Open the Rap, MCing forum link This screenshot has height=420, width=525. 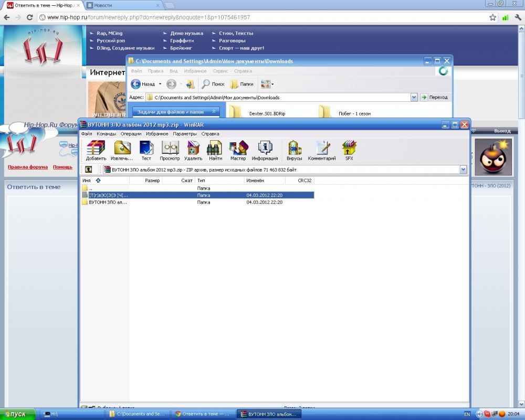[110, 33]
